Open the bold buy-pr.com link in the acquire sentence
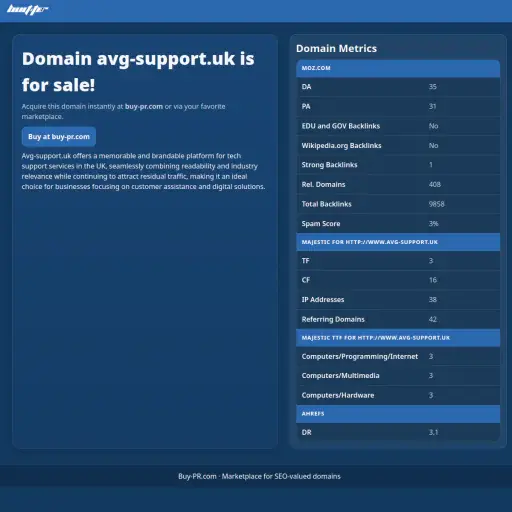512x512 pixels. tap(144, 106)
